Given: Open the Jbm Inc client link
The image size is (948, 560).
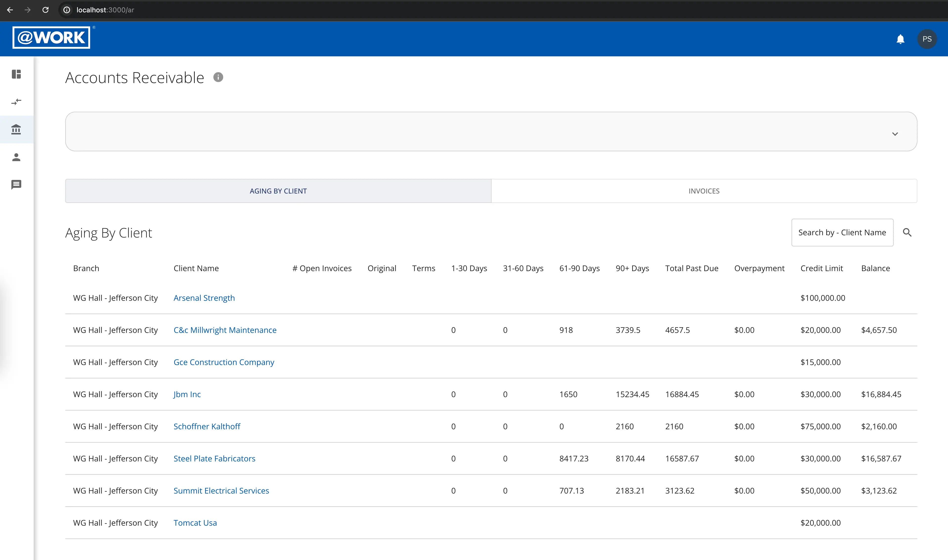Looking at the screenshot, I should [x=187, y=394].
